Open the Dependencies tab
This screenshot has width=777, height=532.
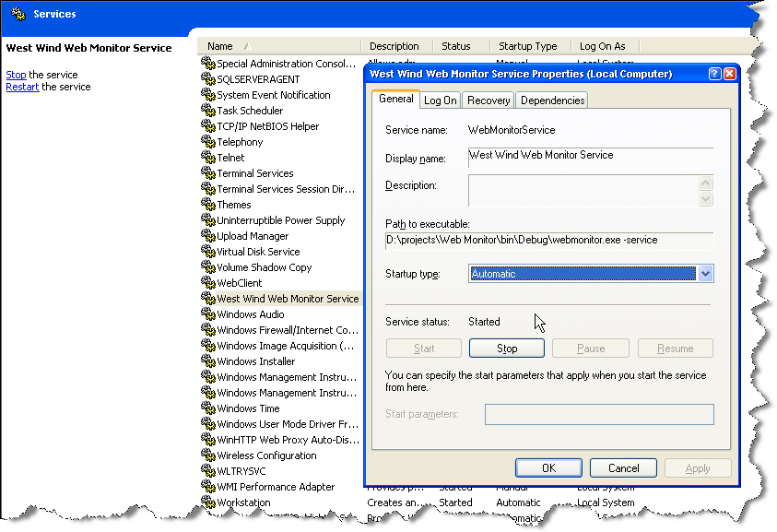[551, 100]
